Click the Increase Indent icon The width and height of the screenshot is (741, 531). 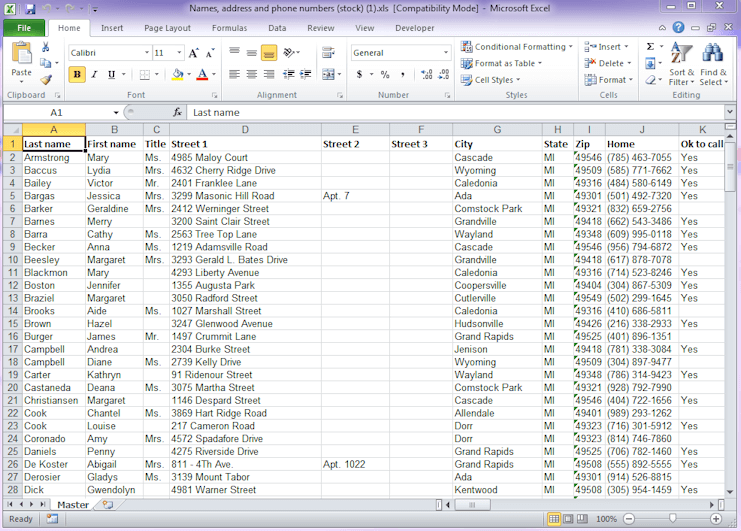306,75
